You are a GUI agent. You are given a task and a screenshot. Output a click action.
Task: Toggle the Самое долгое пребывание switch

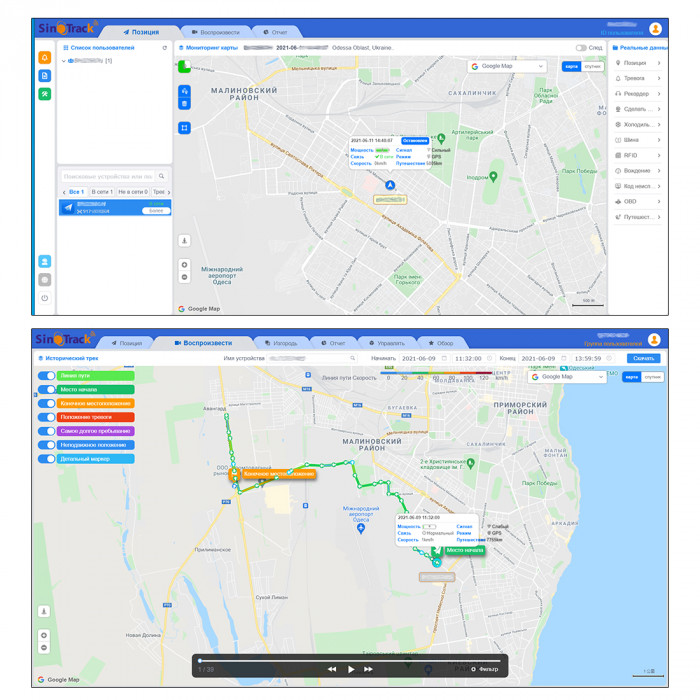(46, 431)
